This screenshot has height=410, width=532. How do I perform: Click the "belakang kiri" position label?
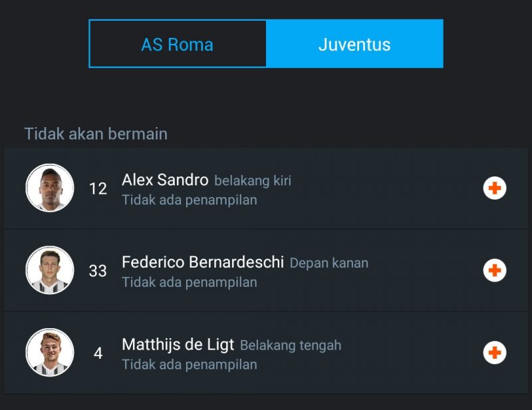[253, 180]
